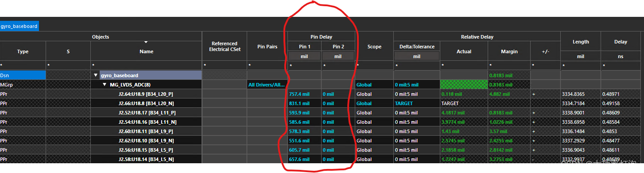Select the Pin Delay group header

[321, 37]
